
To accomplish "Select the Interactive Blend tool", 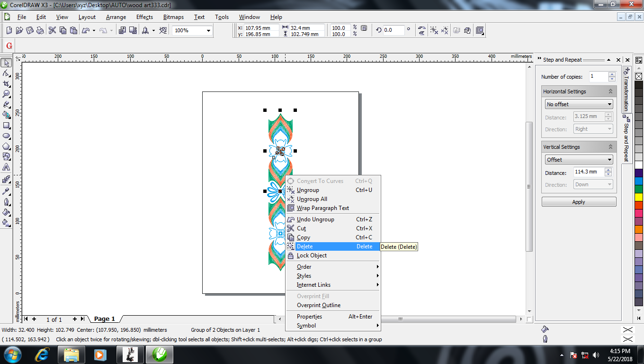I will click(6, 180).
